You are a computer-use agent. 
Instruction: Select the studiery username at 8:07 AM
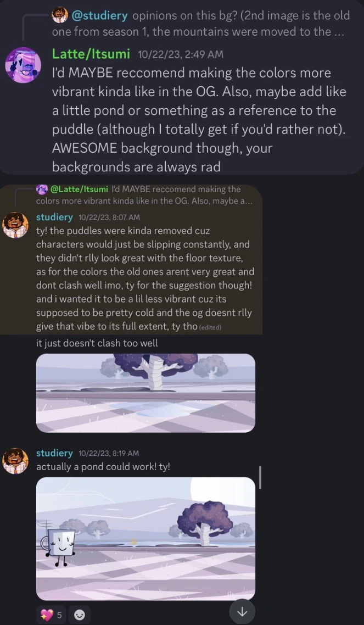pyautogui.click(x=54, y=217)
